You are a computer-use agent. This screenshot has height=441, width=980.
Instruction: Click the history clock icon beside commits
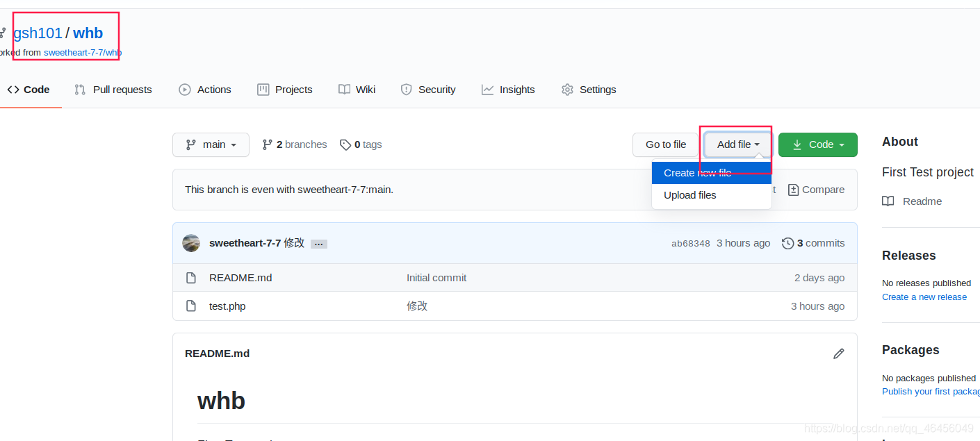[787, 243]
